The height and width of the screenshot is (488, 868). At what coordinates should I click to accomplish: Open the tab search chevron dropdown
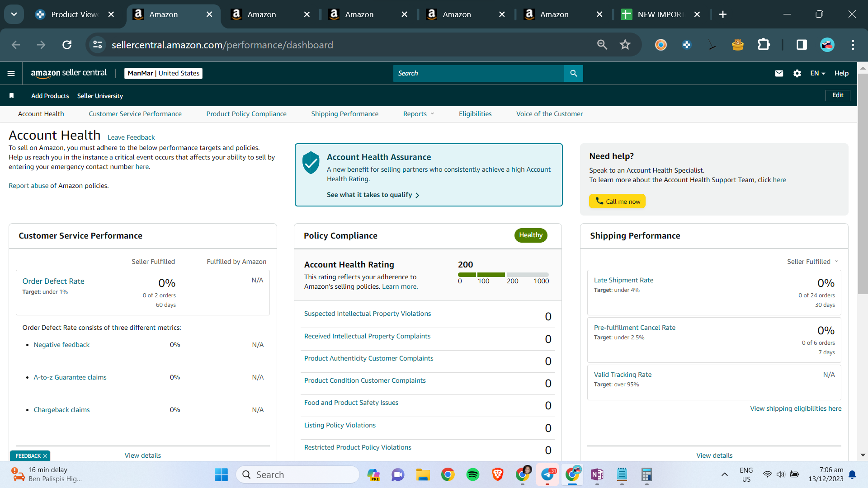14,14
